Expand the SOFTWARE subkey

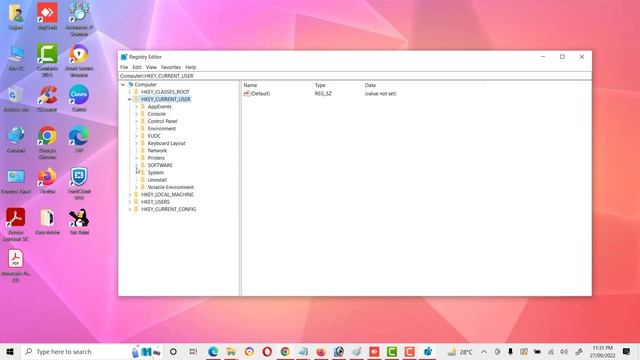tap(136, 165)
